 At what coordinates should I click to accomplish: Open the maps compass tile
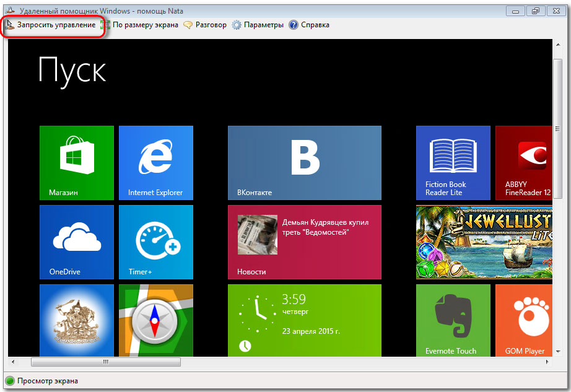click(x=156, y=320)
